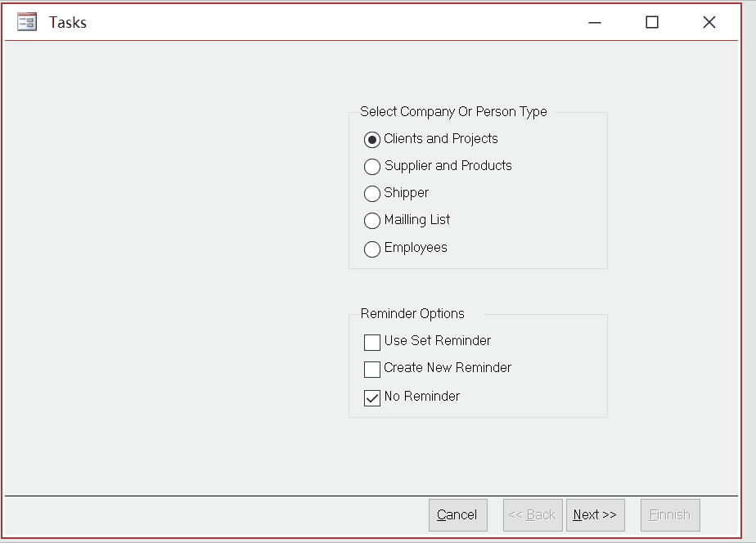The image size is (756, 543).
Task: Click the Cancel button
Action: 457,515
